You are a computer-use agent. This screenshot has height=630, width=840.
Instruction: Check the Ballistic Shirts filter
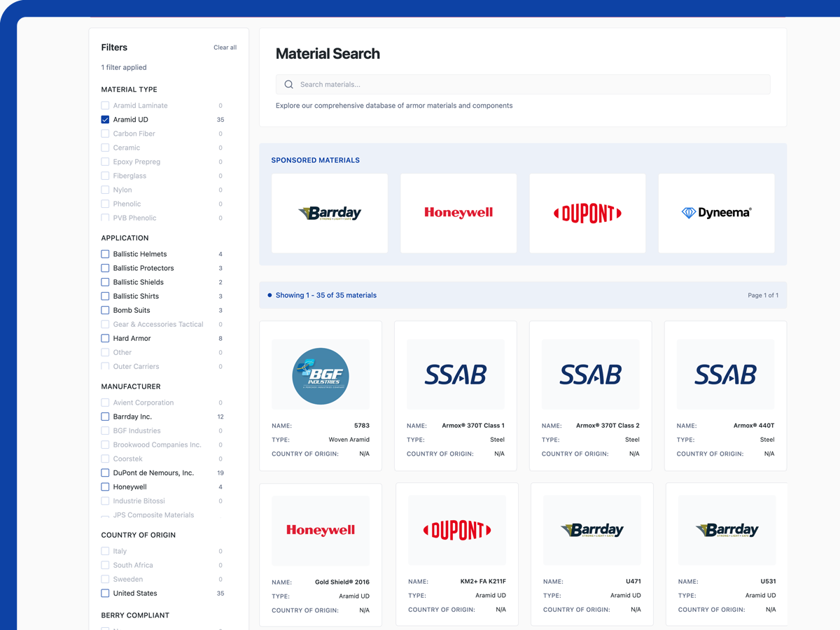click(x=105, y=296)
